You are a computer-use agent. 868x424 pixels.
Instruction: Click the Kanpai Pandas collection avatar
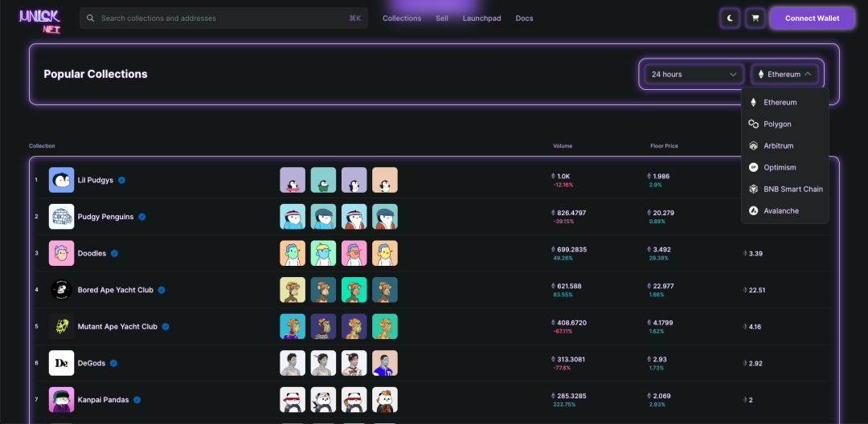pos(61,400)
